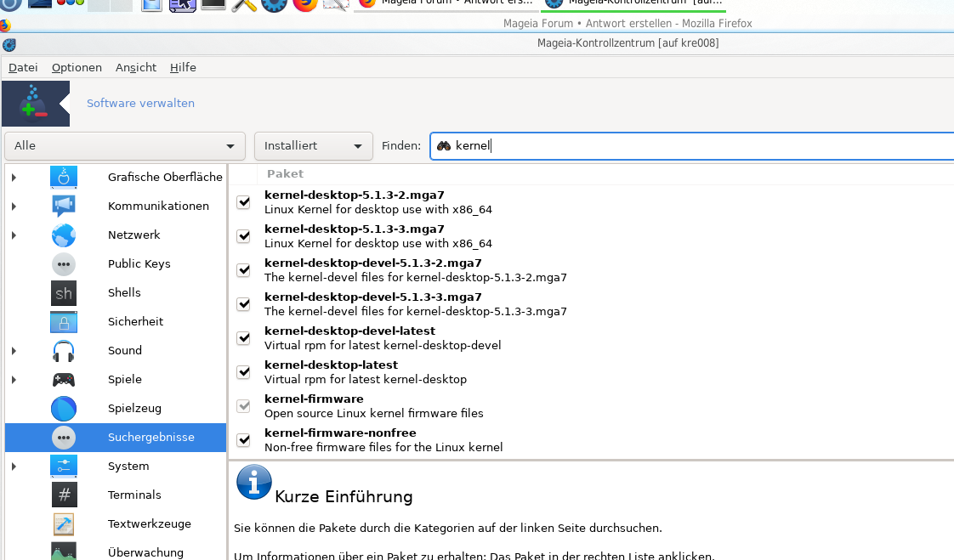Image resolution: width=954 pixels, height=560 pixels.
Task: Uncheck kernel-desktop-devel-latest package
Action: [x=243, y=338]
